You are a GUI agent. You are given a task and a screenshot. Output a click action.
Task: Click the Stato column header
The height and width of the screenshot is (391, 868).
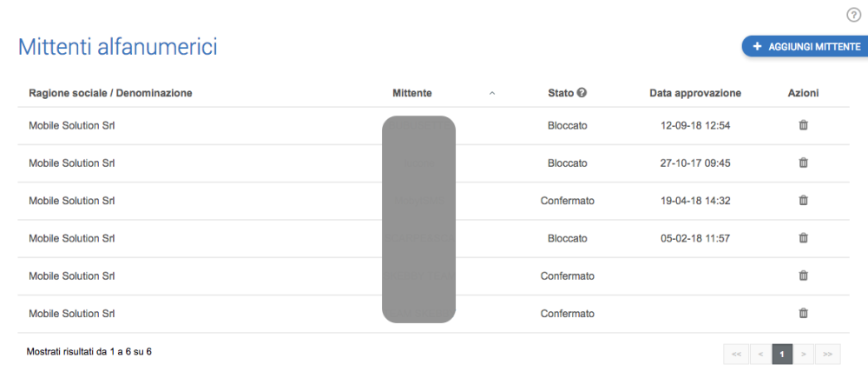pos(561,93)
